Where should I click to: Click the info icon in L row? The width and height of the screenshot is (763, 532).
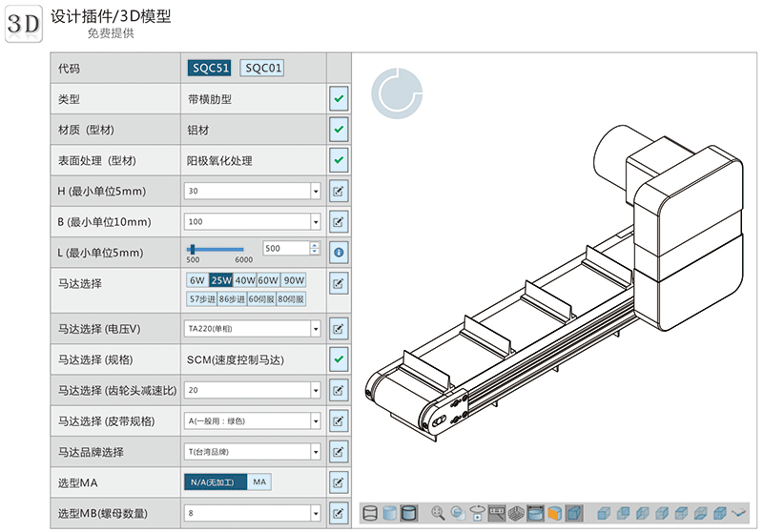339,253
